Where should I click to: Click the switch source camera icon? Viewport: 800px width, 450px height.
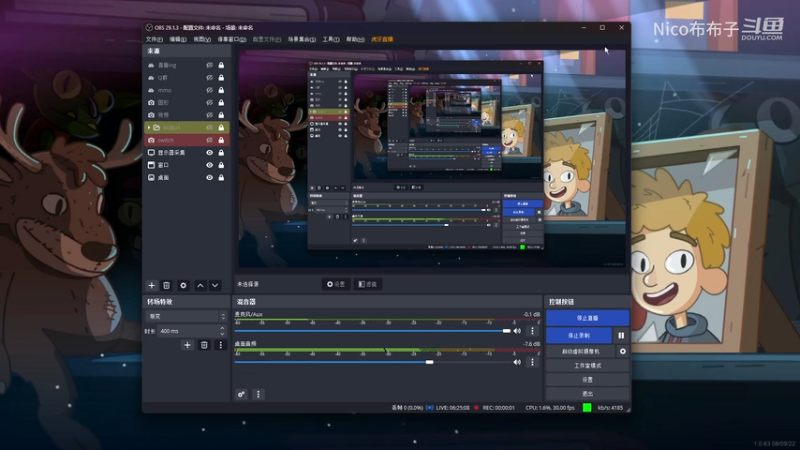151,140
